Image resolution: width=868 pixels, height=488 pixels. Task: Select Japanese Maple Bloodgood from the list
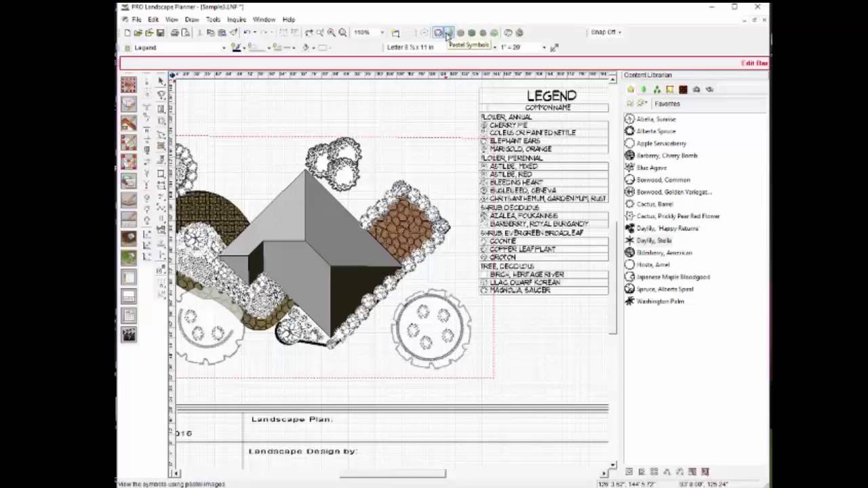pyautogui.click(x=673, y=277)
